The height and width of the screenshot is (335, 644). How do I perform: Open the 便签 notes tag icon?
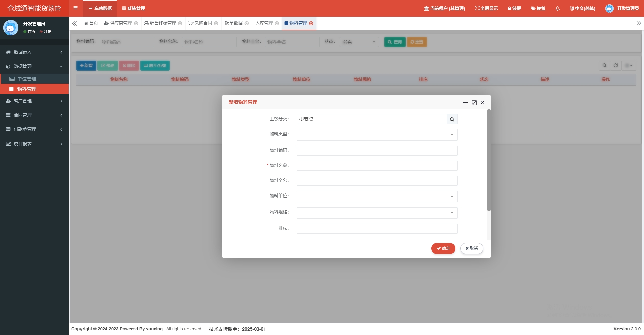(x=533, y=8)
